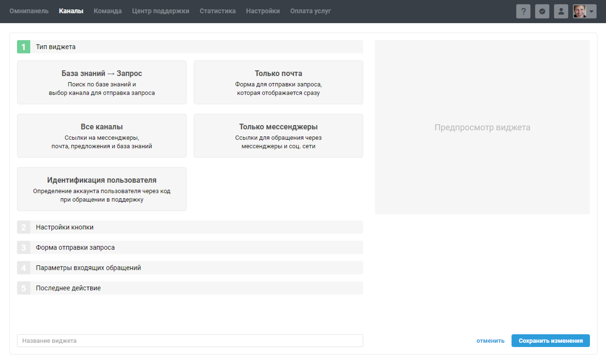Choose the 'Только почта' widget type
Image resolution: width=606 pixels, height=364 pixels.
[278, 82]
